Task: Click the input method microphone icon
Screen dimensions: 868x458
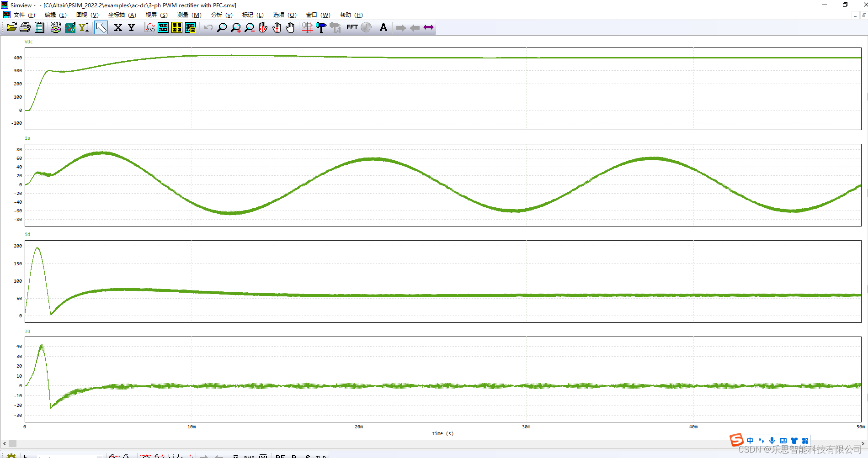Action: pyautogui.click(x=772, y=441)
